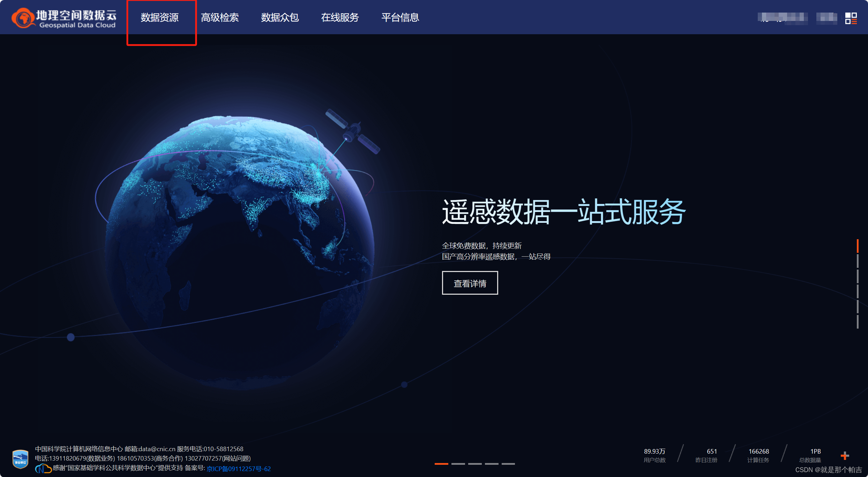Select 数据众包 in the navigation bar

[280, 18]
